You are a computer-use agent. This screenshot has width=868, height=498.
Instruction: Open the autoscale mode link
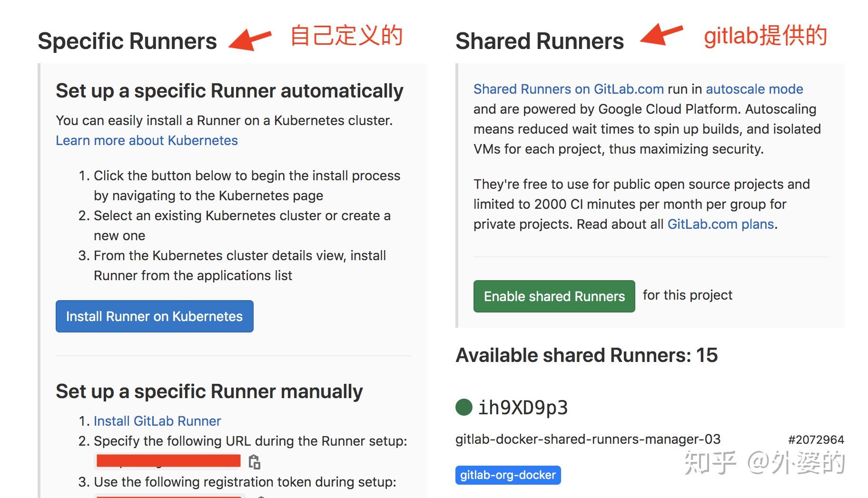tap(754, 89)
